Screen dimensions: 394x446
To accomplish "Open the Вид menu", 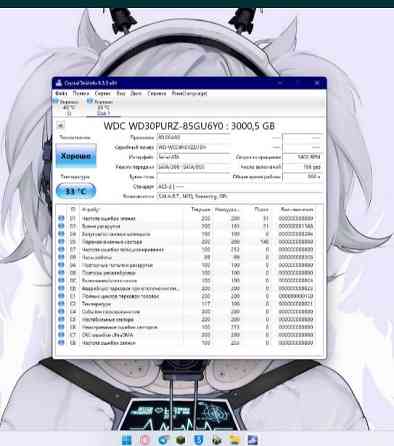I will click(121, 93).
